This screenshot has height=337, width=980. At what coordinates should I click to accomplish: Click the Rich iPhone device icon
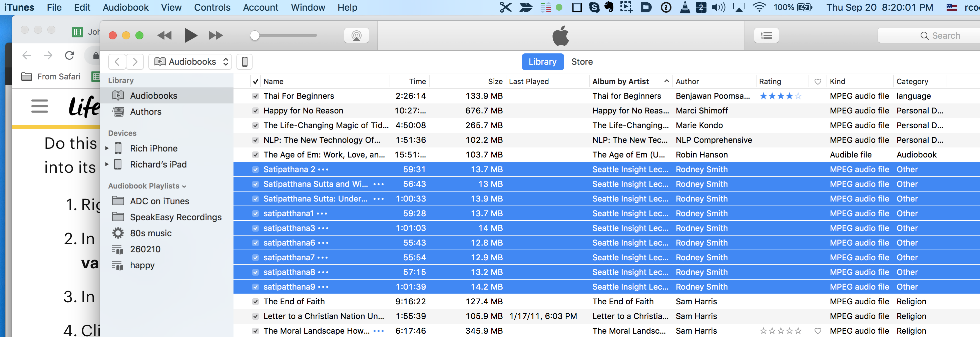click(x=118, y=148)
